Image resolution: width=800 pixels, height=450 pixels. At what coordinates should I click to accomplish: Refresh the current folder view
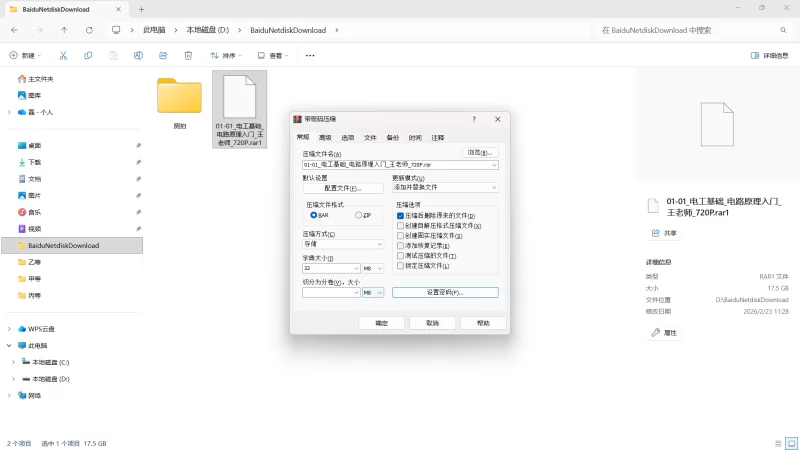pos(90,31)
